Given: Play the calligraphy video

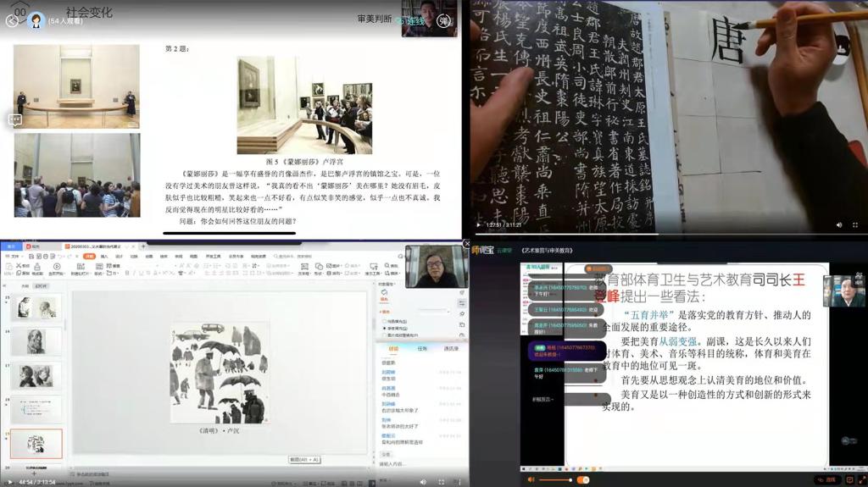Looking at the screenshot, I should coord(478,224).
